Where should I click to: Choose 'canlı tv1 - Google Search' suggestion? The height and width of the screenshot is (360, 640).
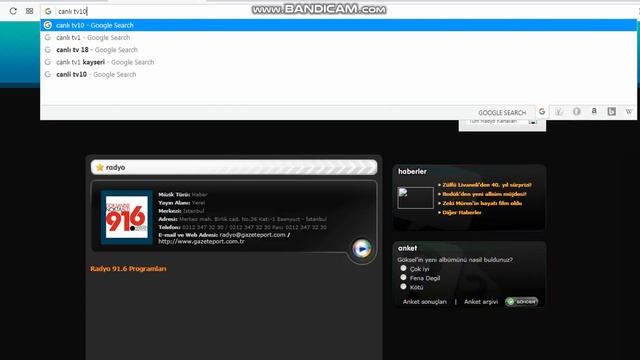pyautogui.click(x=338, y=38)
